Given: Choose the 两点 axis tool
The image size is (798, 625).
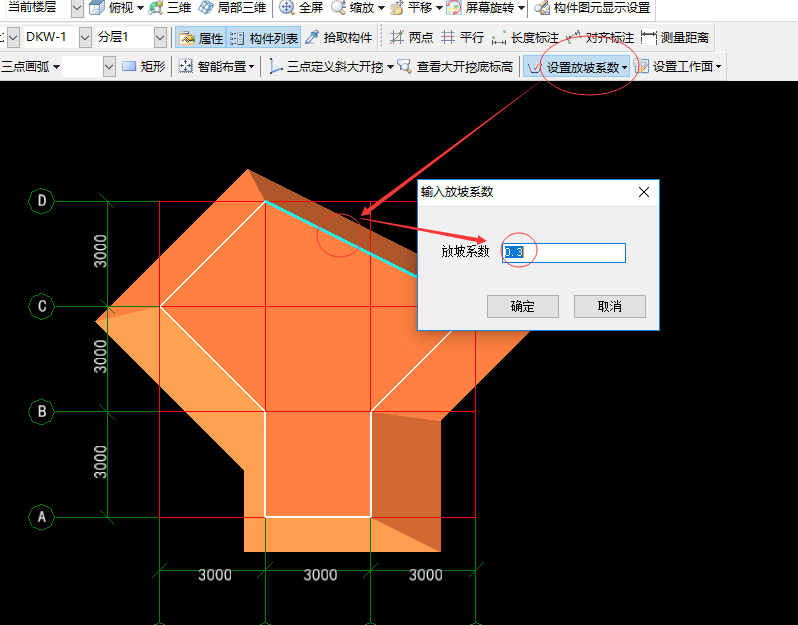Looking at the screenshot, I should [411, 38].
